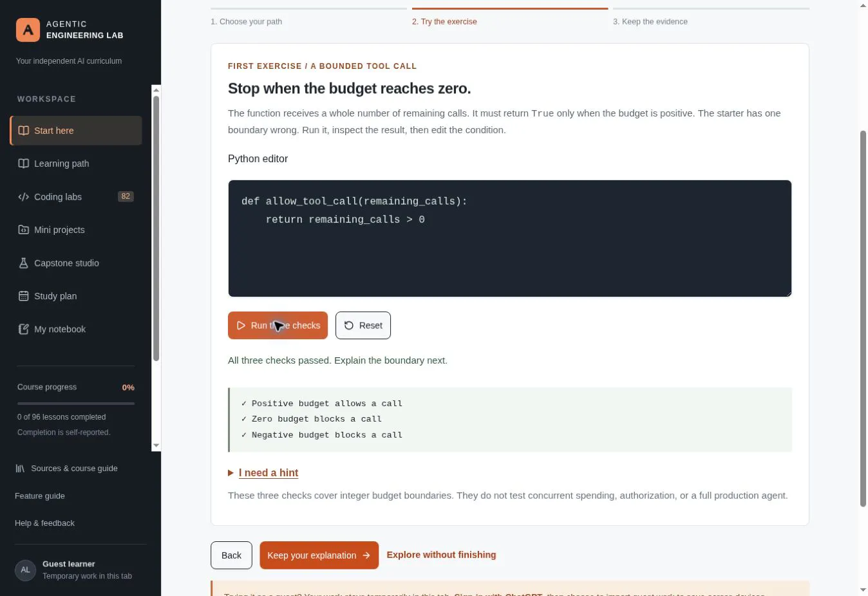Screen dimensions: 868x596
Task: Click the circular arrow icon on Reset
Action: pyautogui.click(x=349, y=326)
